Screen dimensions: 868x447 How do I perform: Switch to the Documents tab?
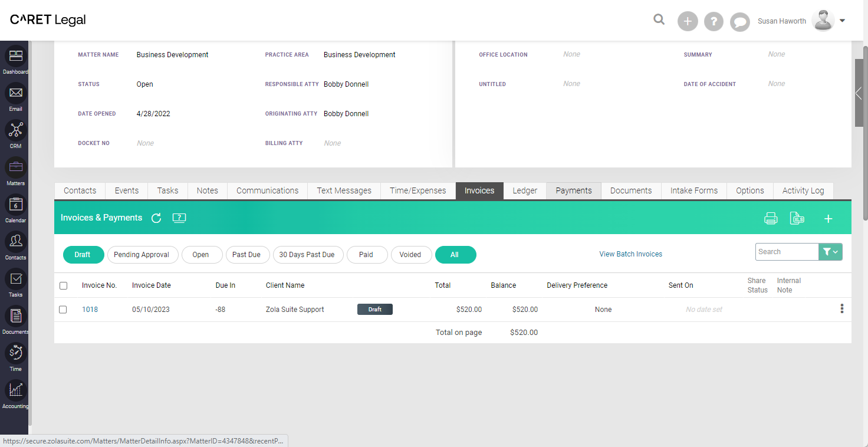(631, 190)
